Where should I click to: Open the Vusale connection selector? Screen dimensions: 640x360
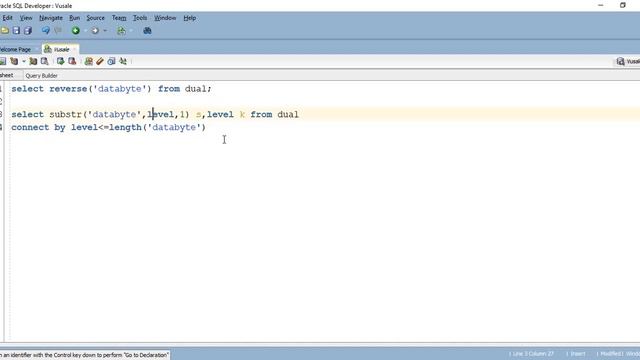pos(628,61)
